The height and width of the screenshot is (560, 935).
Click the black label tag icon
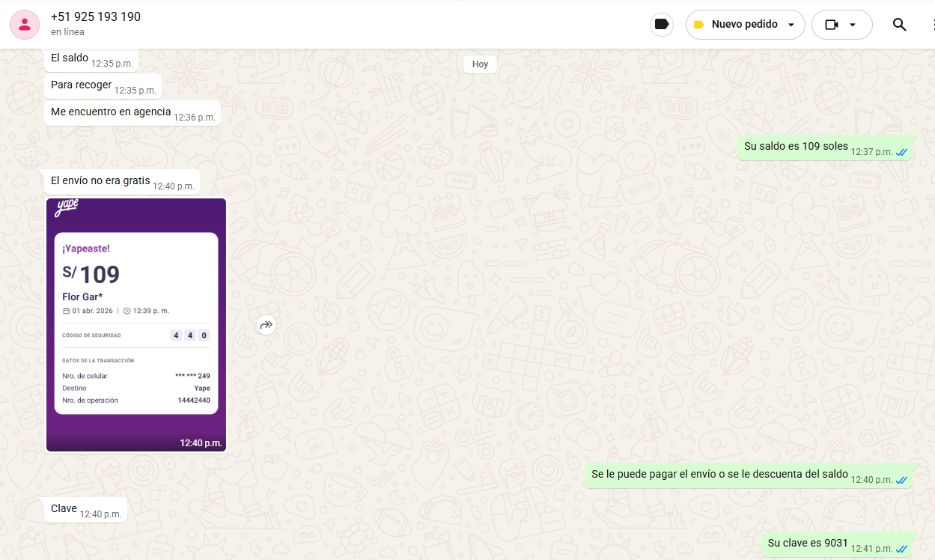pos(661,25)
